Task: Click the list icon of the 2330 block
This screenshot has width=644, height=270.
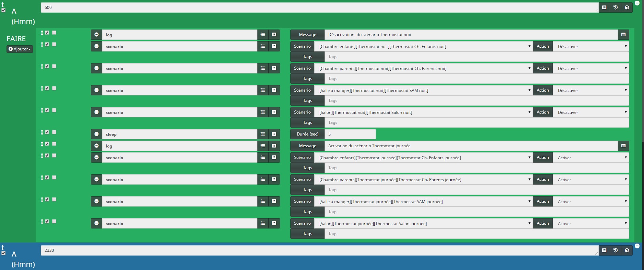Action: tap(604, 250)
